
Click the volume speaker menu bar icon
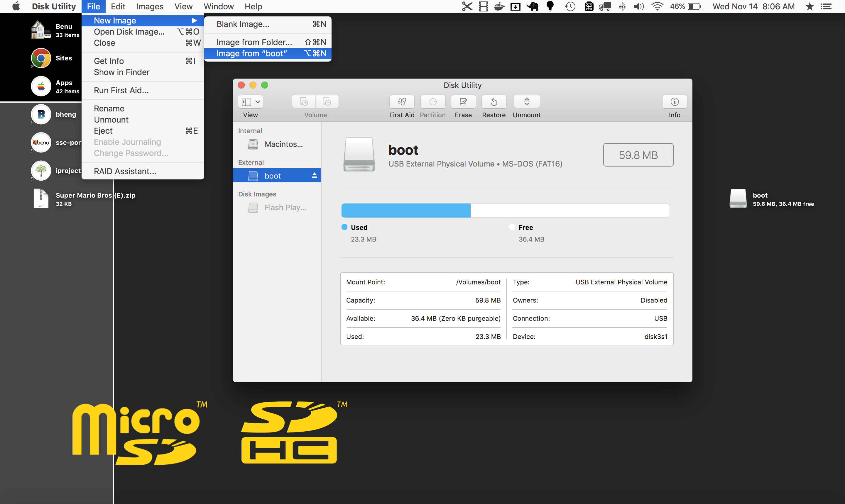(x=639, y=6)
